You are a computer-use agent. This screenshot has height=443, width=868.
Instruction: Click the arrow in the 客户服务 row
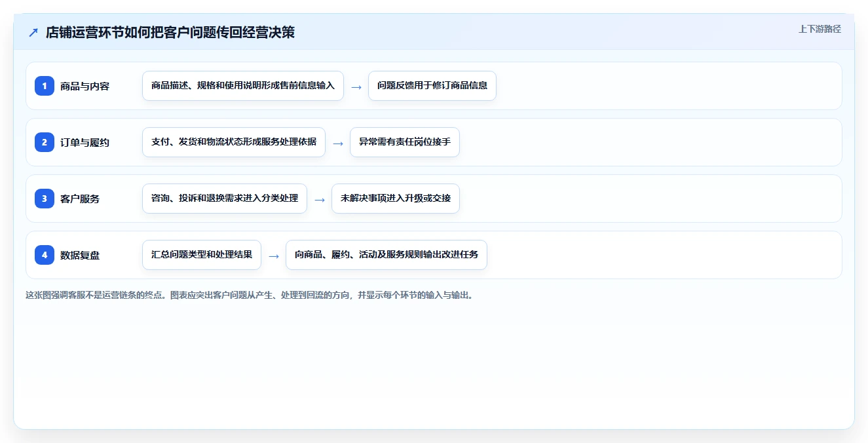pyautogui.click(x=320, y=199)
